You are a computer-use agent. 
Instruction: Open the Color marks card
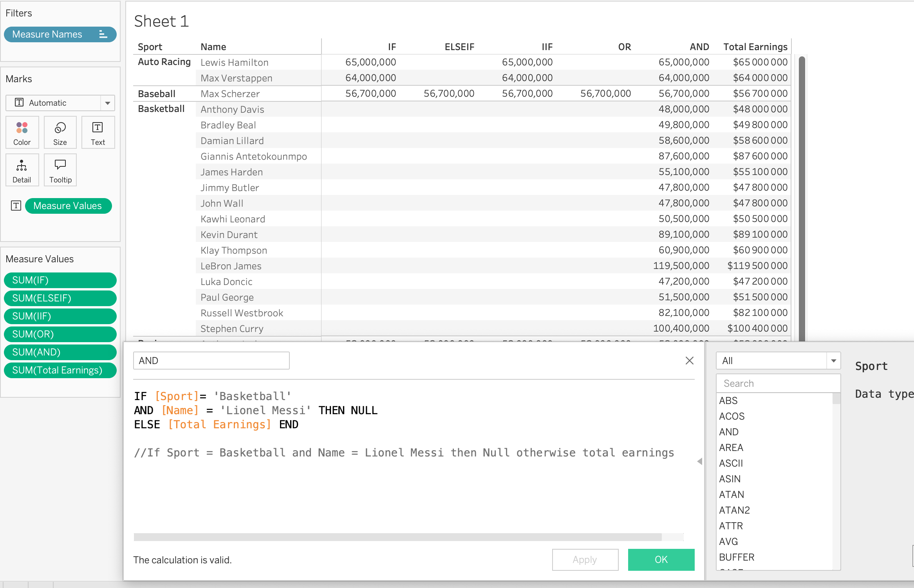22,133
